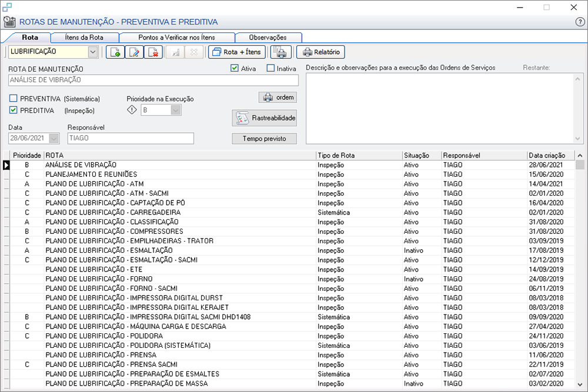Image resolution: width=588 pixels, height=392 pixels.
Task: Click the greyed-out cancel X toolbar icon
Action: pyautogui.click(x=194, y=52)
